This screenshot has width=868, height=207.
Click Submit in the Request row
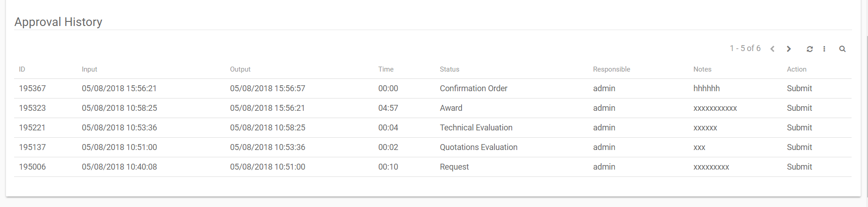click(x=799, y=167)
